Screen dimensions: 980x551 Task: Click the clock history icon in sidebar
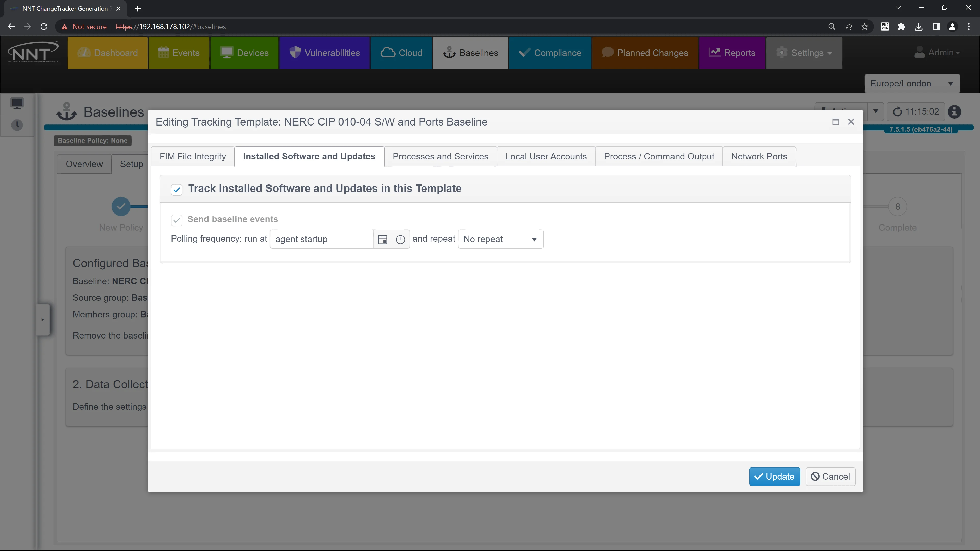(x=17, y=125)
